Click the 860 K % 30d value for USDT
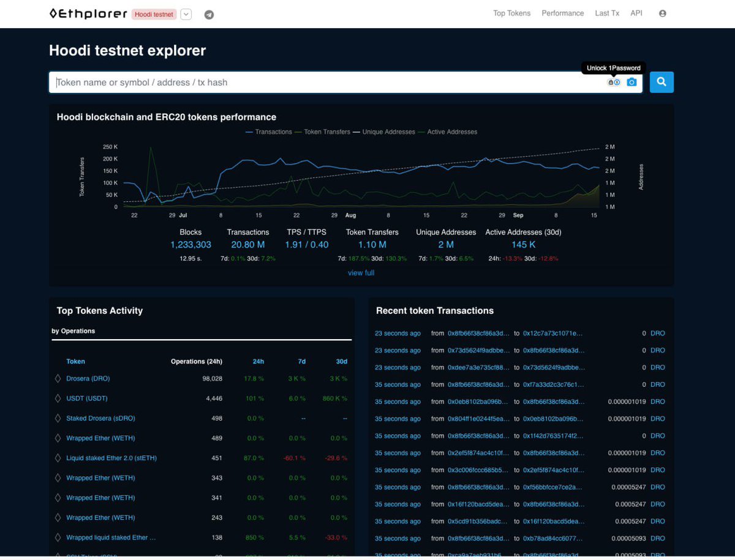The height and width of the screenshot is (560, 735). click(334, 398)
